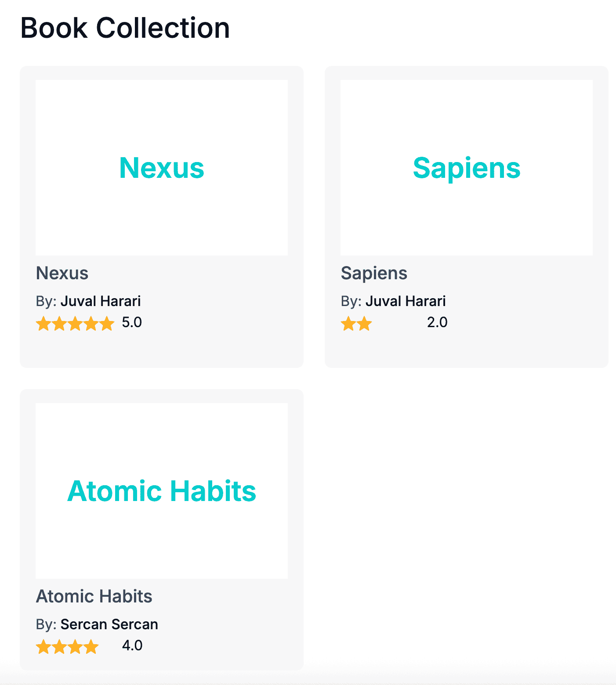Click the second star in Atomic Habits rating
616x685 pixels.
click(59, 647)
